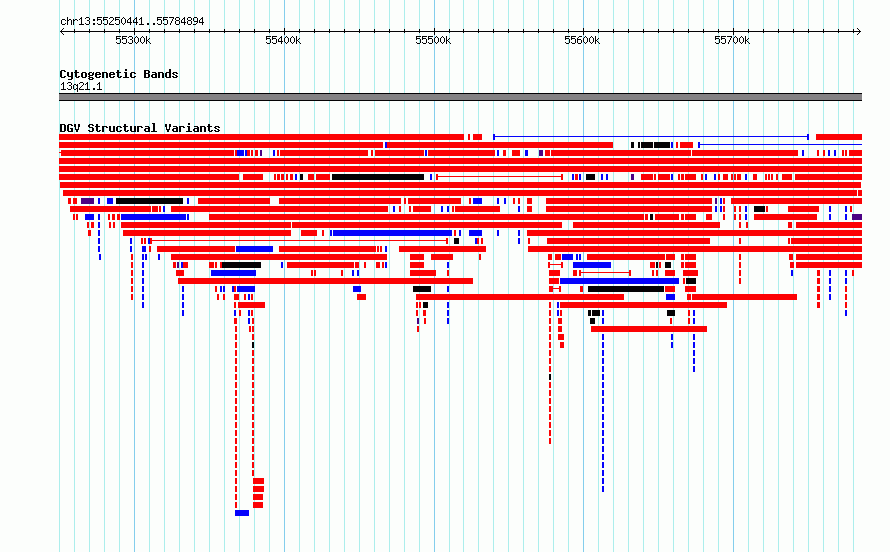Select the topmost of four stacked small red bars
This screenshot has width=890, height=552.
point(258,481)
